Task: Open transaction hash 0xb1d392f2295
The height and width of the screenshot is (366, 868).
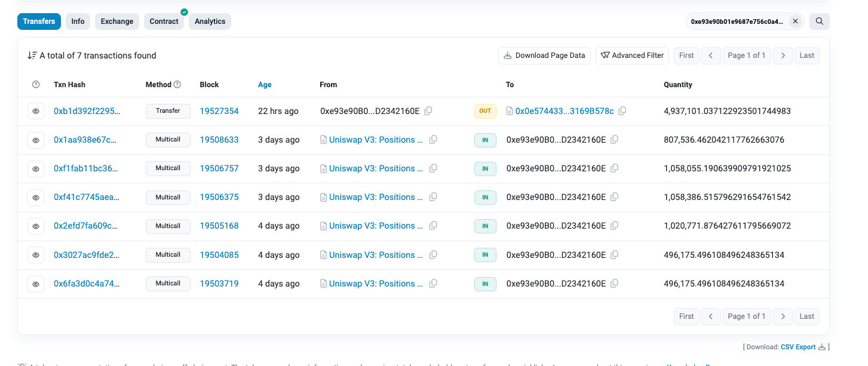Action: tap(87, 111)
